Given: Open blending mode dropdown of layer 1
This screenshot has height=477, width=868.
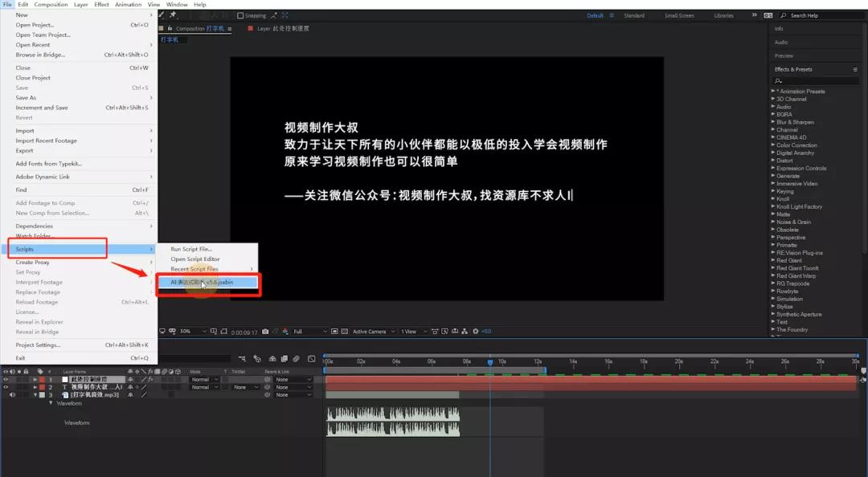Looking at the screenshot, I should pos(205,380).
